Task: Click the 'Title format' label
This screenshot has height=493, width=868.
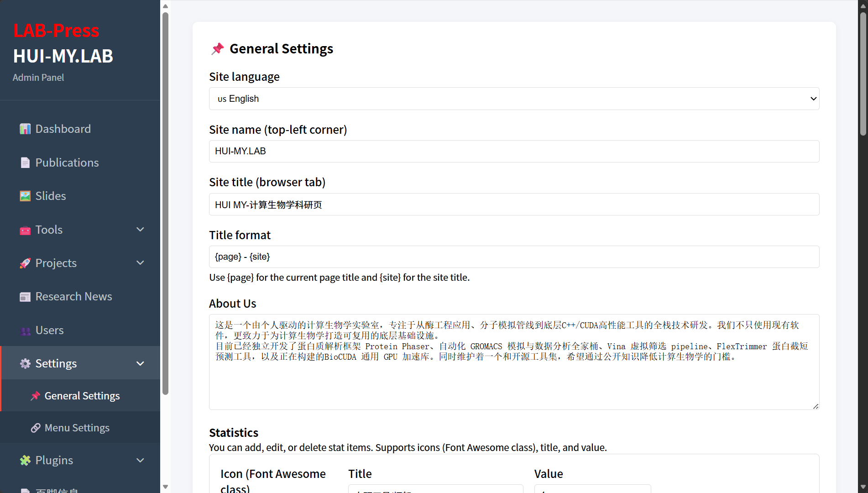Action: (x=240, y=235)
